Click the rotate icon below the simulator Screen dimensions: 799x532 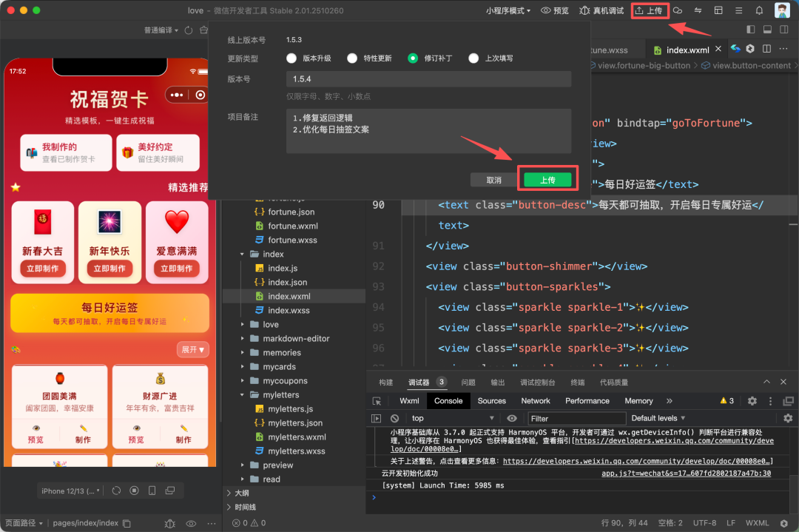tap(116, 491)
